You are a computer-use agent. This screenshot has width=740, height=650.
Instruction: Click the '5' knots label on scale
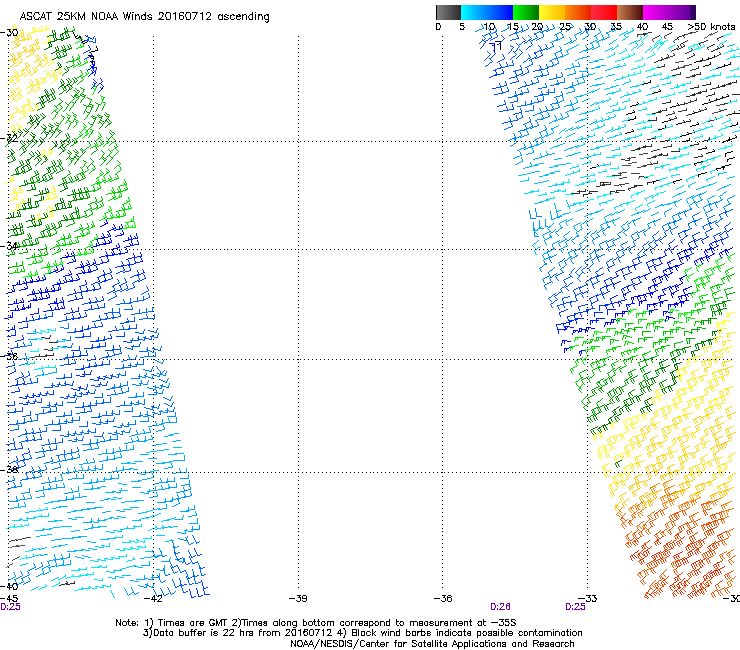(462, 27)
